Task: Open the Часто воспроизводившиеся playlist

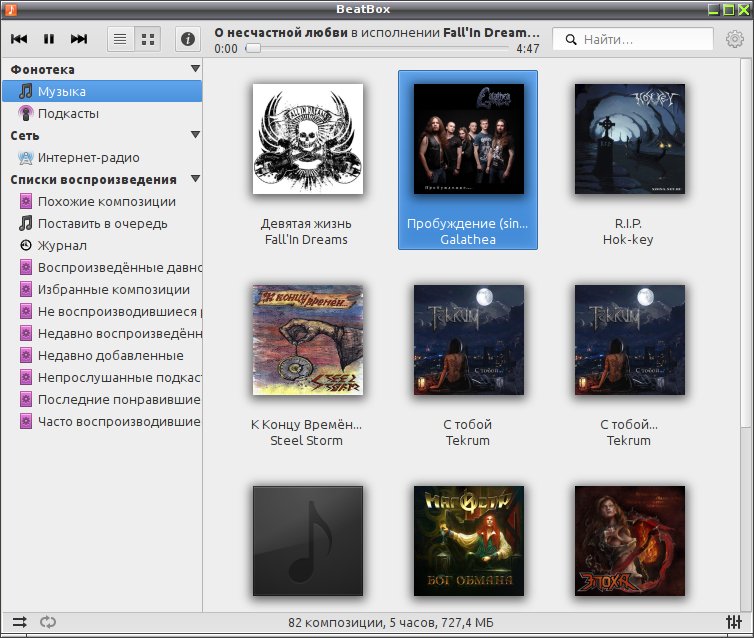Action: pyautogui.click(x=102, y=422)
